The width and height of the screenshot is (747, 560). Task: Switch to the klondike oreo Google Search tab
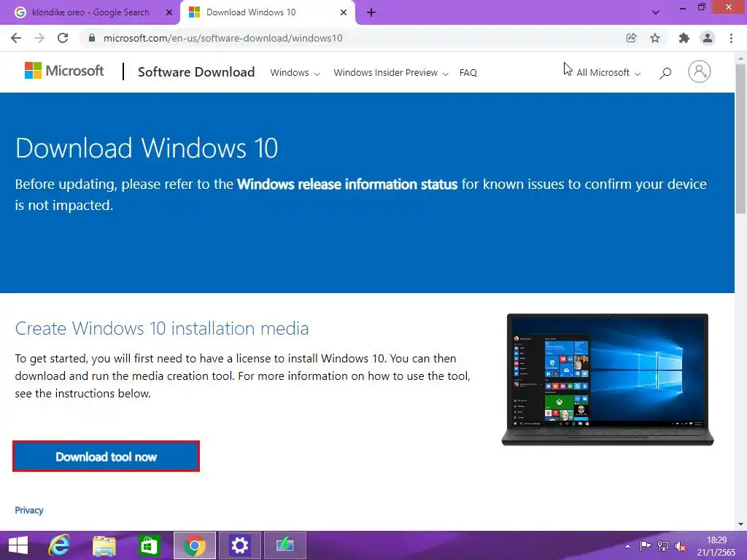coord(90,12)
